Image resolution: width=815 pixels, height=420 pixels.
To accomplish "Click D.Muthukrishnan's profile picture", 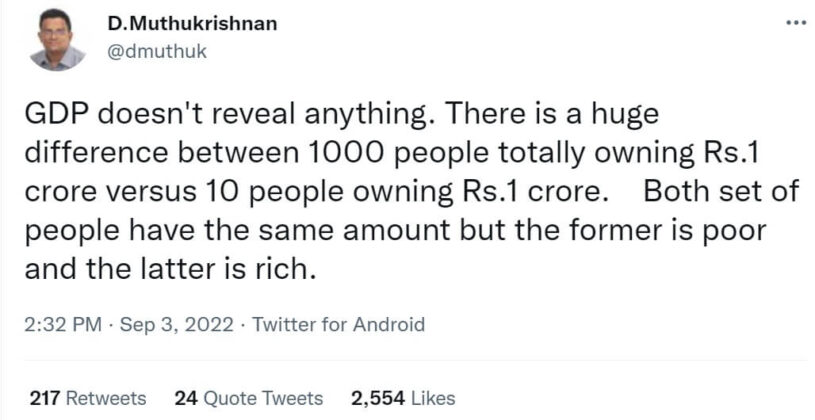I will tap(57, 40).
